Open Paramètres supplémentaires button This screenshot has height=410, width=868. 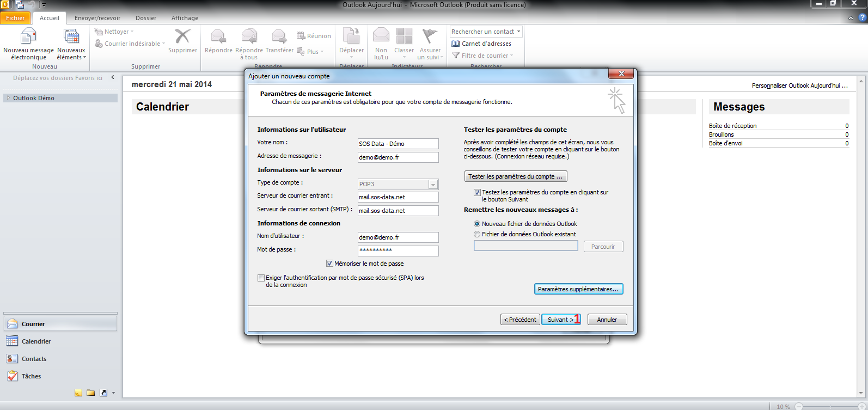(578, 289)
